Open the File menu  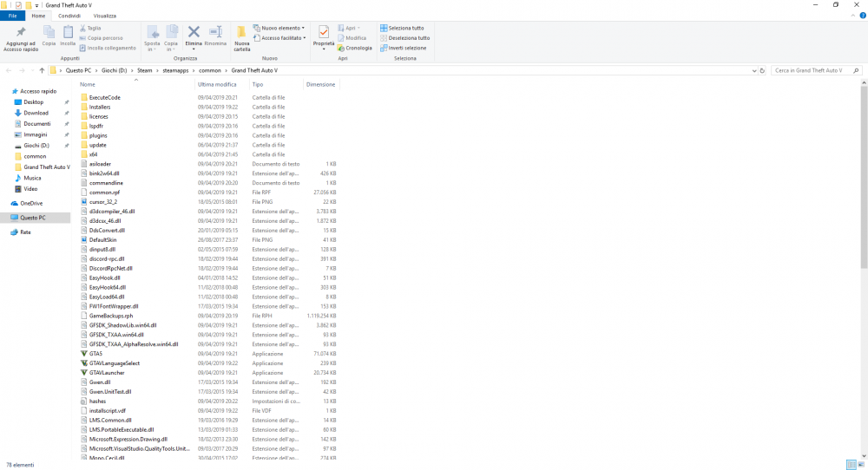tap(12, 16)
